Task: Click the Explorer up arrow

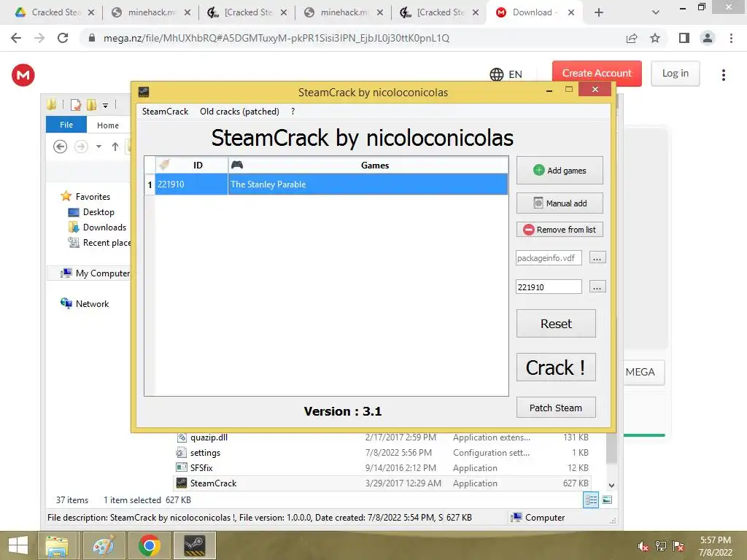Action: [115, 147]
